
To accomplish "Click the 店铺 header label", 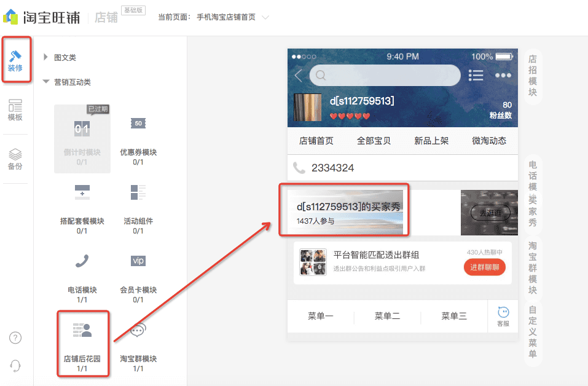I will [x=106, y=17].
